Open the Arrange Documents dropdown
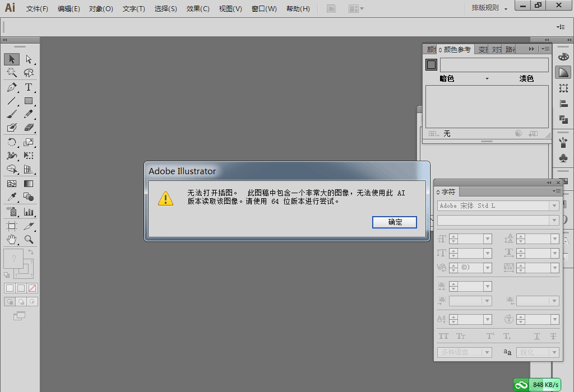Viewport: 574px width, 392px height. coord(356,9)
